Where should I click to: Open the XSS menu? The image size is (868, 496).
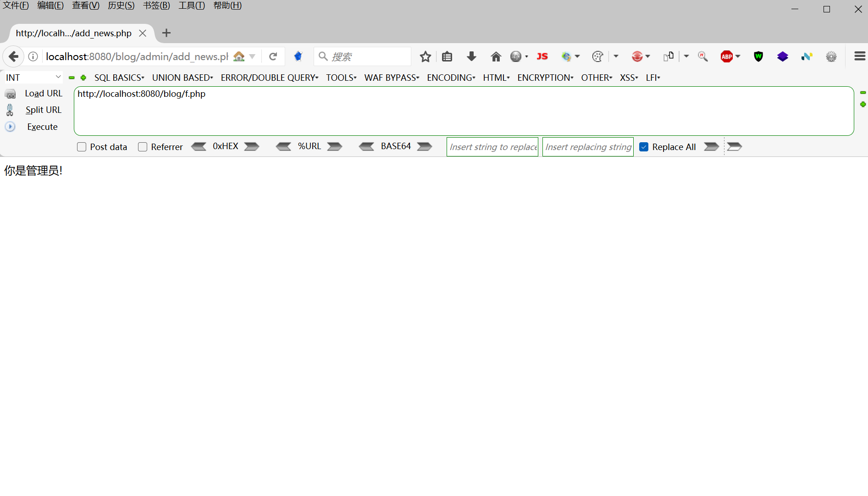click(x=629, y=78)
